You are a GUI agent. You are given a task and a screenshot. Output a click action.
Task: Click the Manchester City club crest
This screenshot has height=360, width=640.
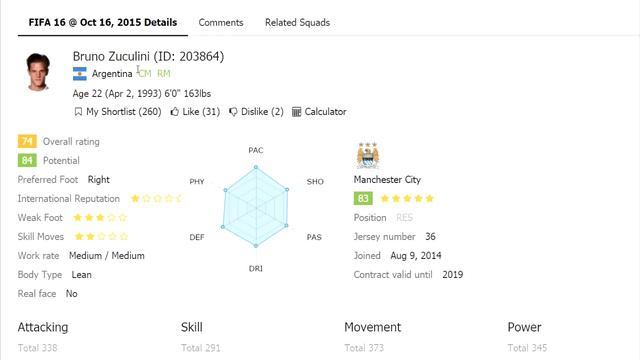pos(368,156)
